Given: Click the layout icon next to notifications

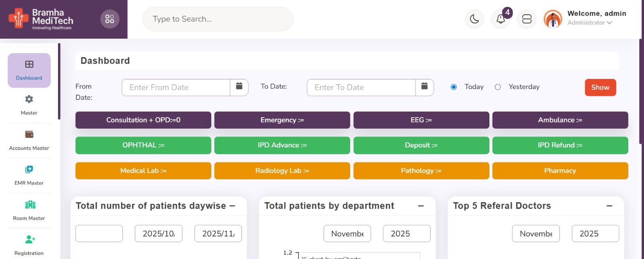Looking at the screenshot, I should [526, 19].
